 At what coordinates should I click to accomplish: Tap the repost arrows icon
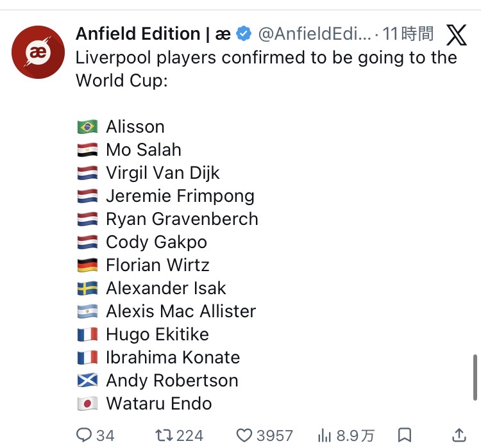pos(164,436)
